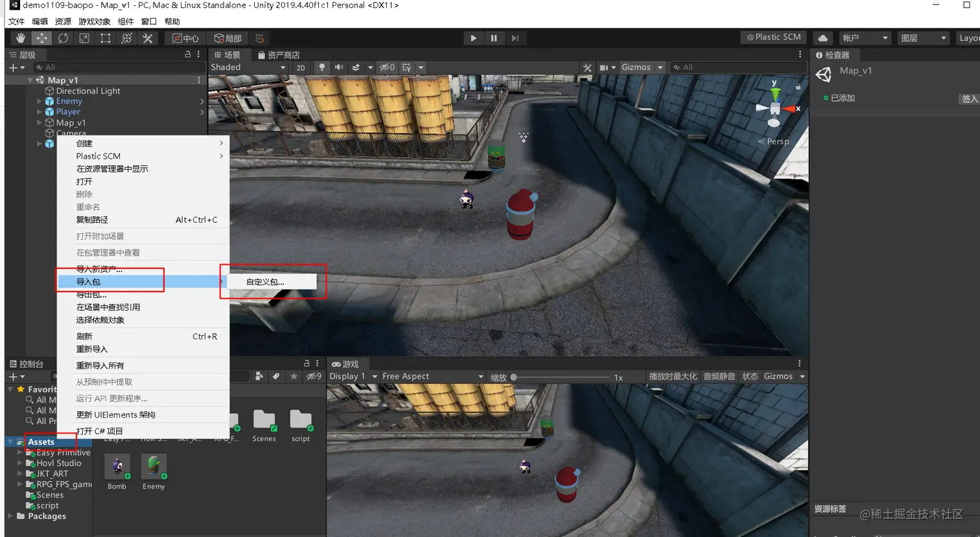Open the 文件 menu
The image size is (980, 537).
coord(16,21)
